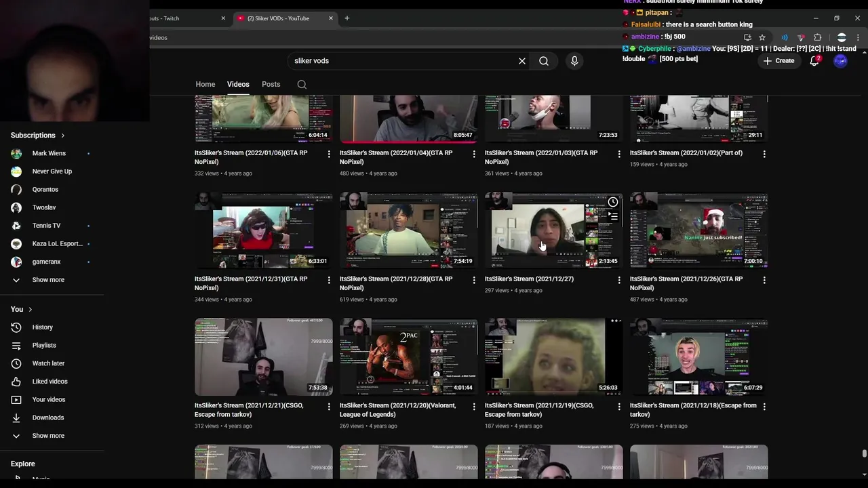Click Add to queue icon on 2021/12/27 thumbnail
This screenshot has height=488, width=868.
(x=613, y=216)
